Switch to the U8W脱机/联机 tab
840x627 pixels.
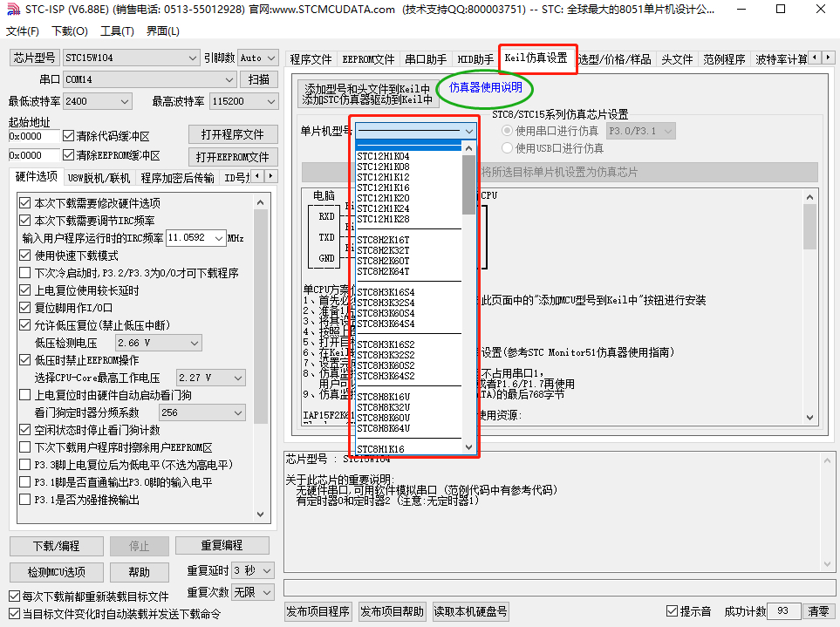[x=99, y=178]
